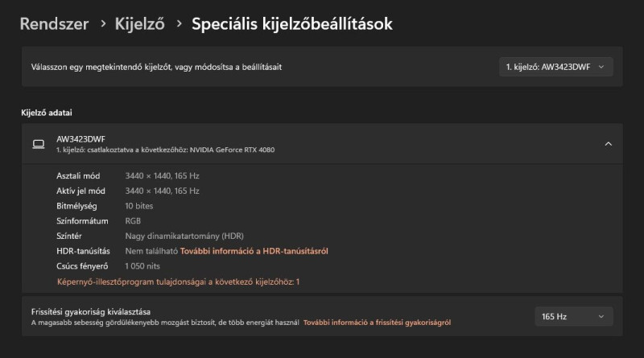Image resolution: width=644 pixels, height=358 pixels.
Task: Click the RGB Színformátum value
Action: click(x=133, y=221)
